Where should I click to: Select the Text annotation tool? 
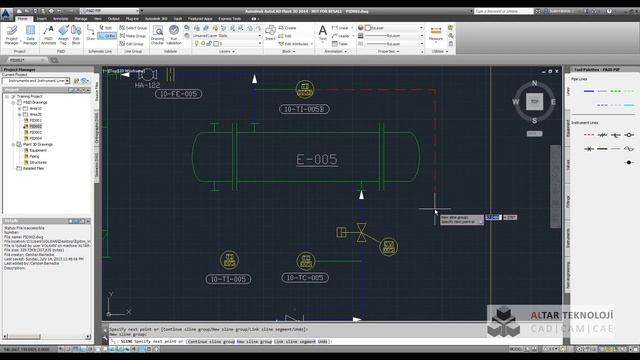(x=322, y=33)
